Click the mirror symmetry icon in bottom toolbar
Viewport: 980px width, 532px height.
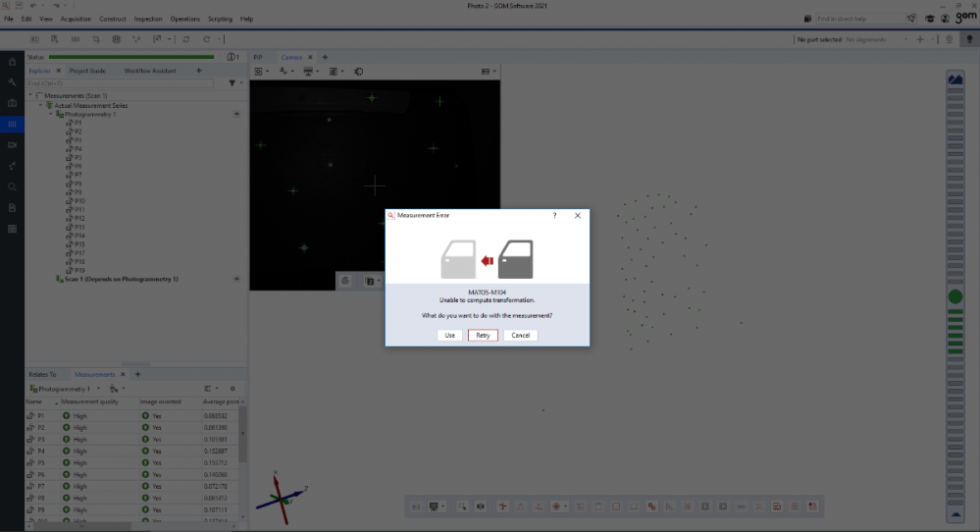pos(481,506)
